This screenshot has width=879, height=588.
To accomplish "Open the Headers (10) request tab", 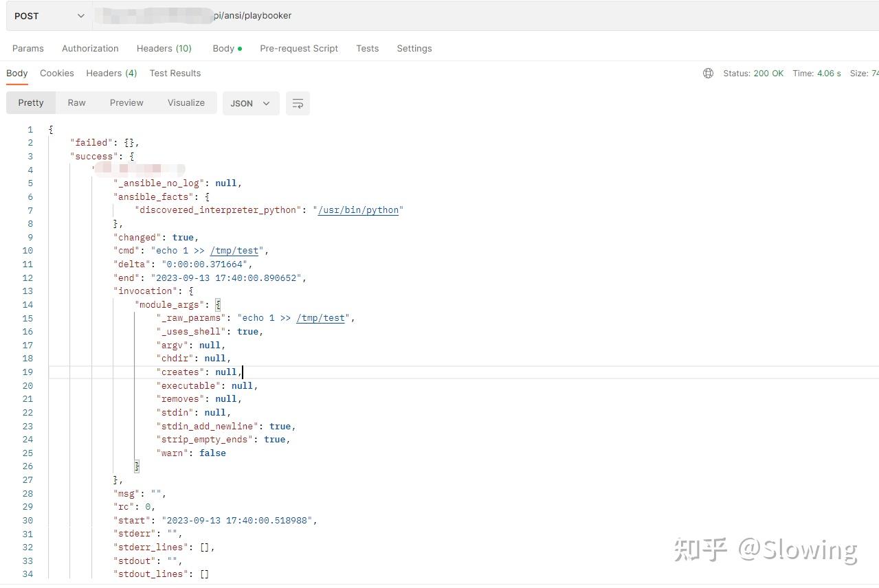I will (164, 48).
